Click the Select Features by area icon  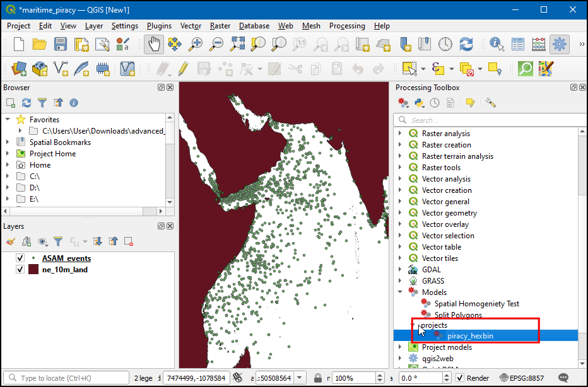(409, 69)
